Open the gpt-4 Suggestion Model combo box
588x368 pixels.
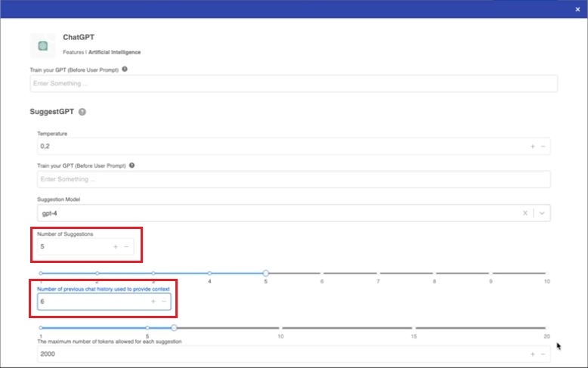pyautogui.click(x=272, y=213)
